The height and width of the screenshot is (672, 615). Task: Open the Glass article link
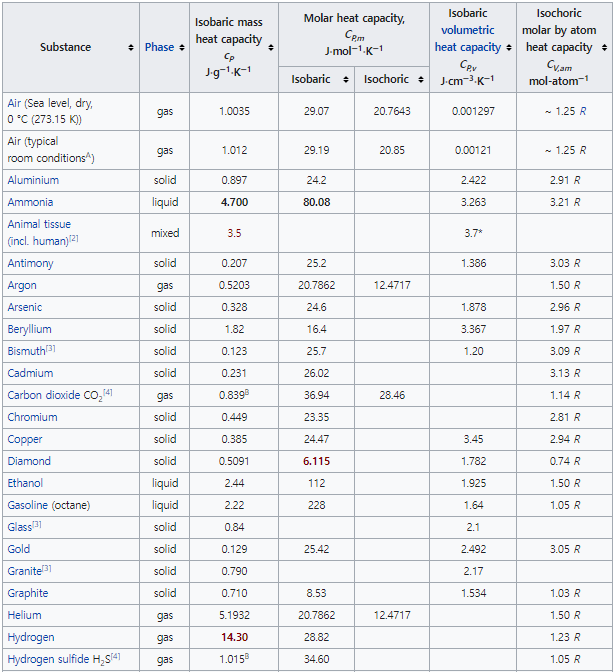[20, 527]
